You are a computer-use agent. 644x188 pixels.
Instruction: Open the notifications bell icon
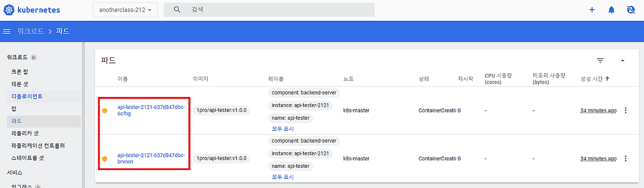tap(612, 10)
